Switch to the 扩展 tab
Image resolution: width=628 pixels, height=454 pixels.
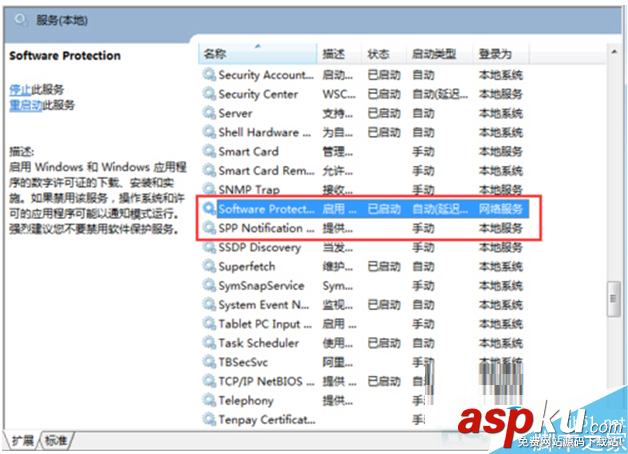(22, 441)
